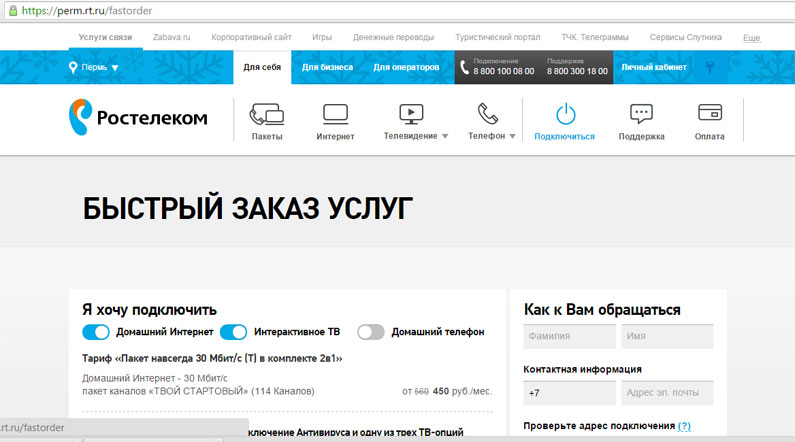Disable the Домашний Интернет toggle
The image size is (795, 442).
95,332
